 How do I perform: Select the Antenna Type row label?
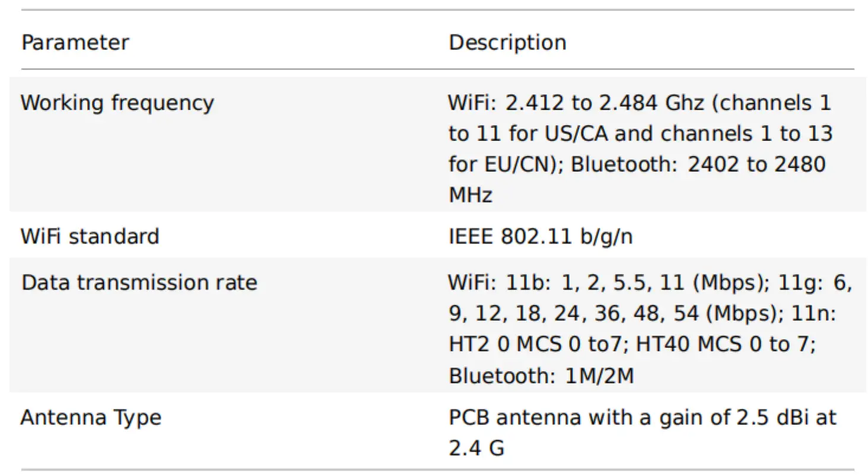click(x=90, y=418)
